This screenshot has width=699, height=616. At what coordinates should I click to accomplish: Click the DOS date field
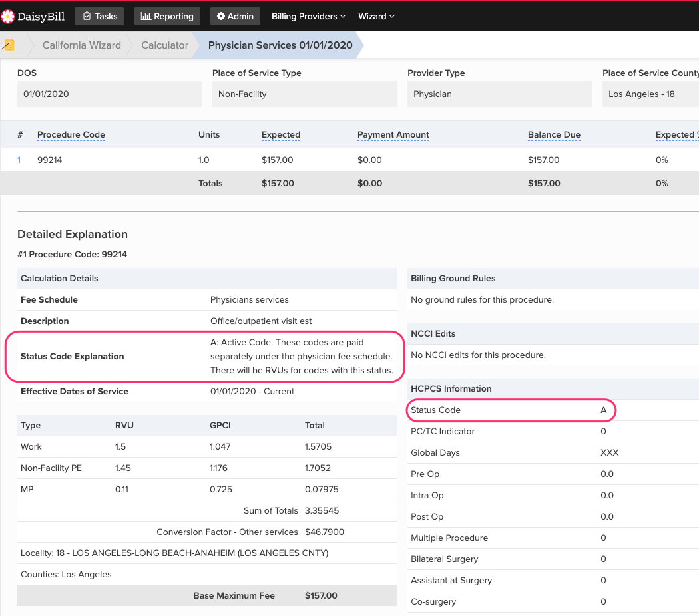point(109,94)
